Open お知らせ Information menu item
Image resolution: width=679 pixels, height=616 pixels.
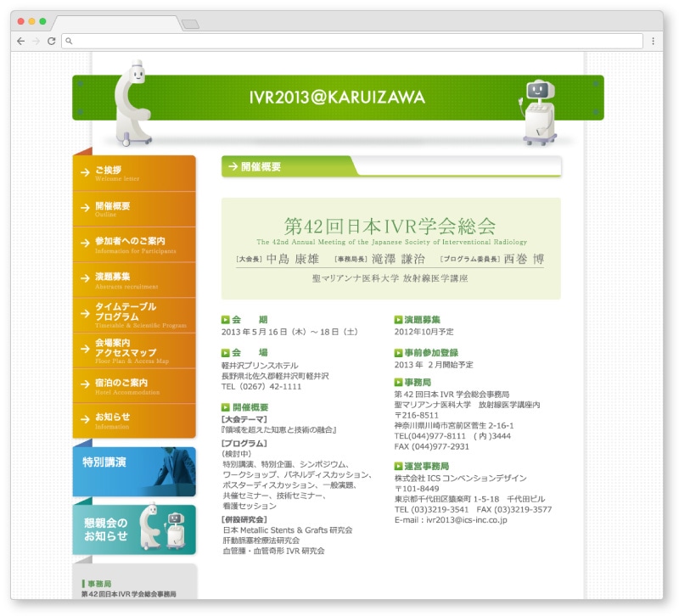(x=134, y=421)
